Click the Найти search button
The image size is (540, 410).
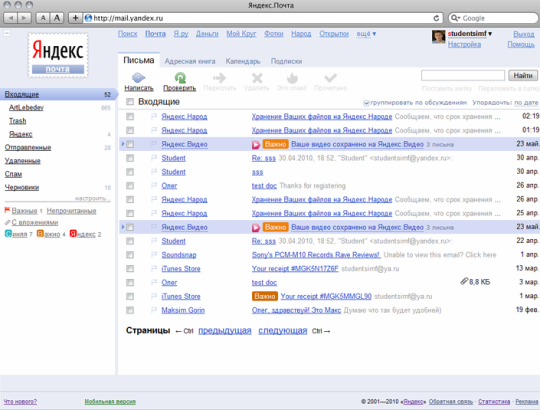point(523,75)
